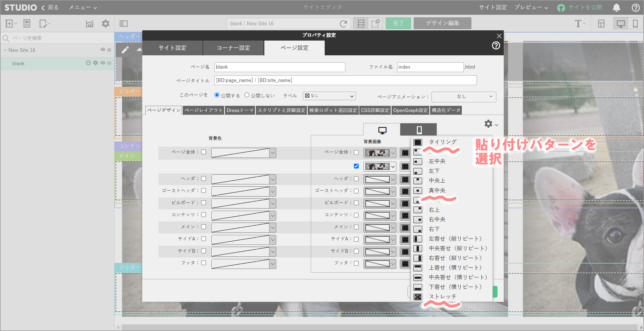Click the reload icon in page bar
The width and height of the screenshot is (644, 331).
343,24
